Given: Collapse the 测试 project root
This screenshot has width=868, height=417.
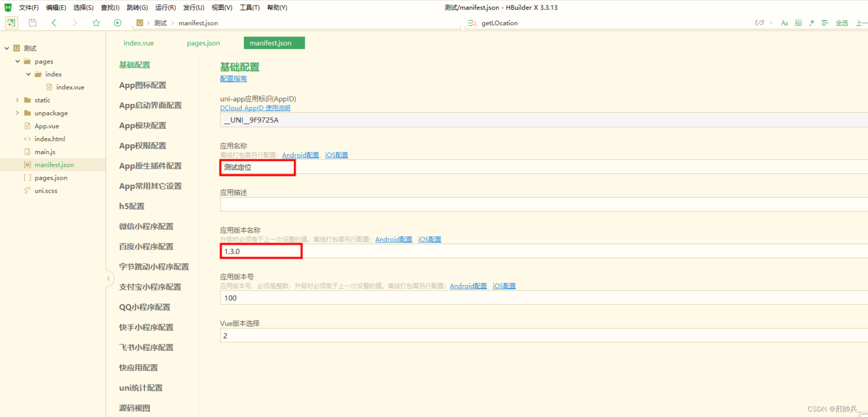Looking at the screenshot, I should pos(7,48).
